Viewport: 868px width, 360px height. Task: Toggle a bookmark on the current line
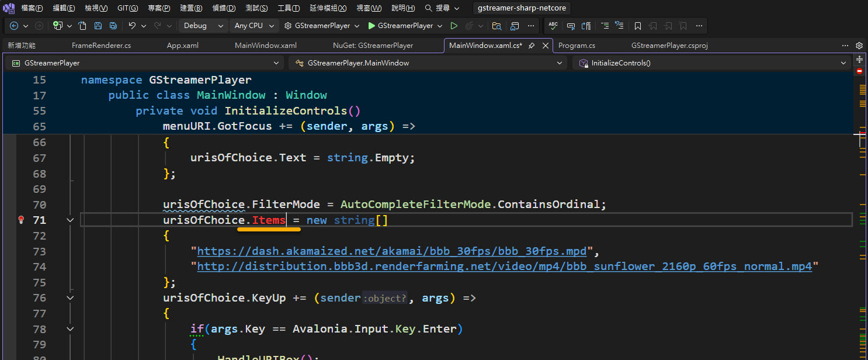click(638, 26)
